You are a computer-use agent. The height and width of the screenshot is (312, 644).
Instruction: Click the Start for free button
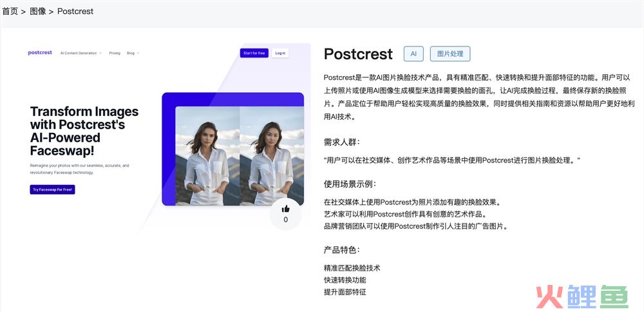254,53
